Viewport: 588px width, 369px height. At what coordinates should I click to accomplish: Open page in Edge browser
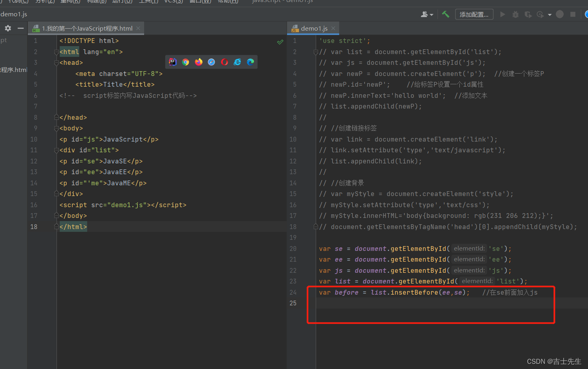(250, 62)
